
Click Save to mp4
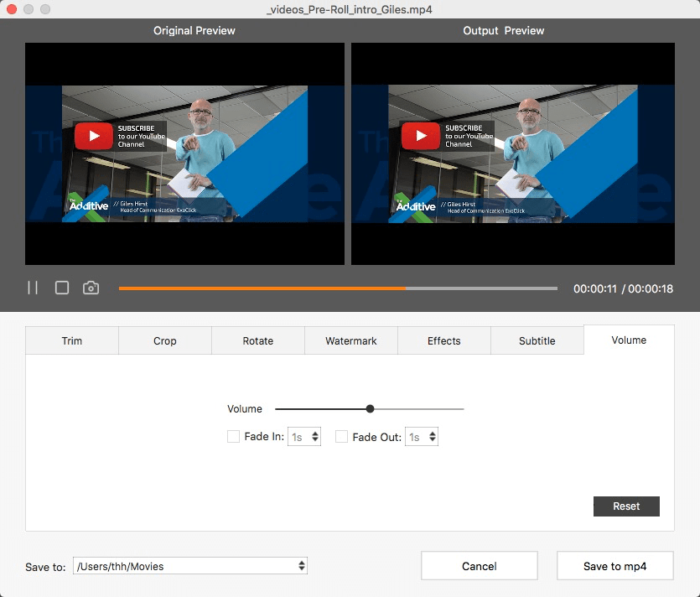615,566
